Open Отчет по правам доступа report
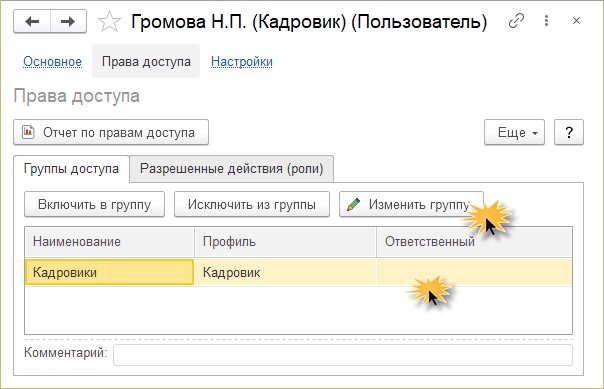This screenshot has width=604, height=389. coord(111,132)
